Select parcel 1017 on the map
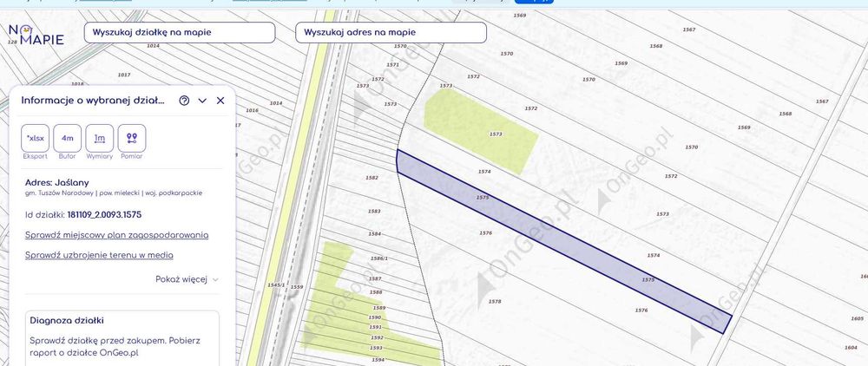The width and height of the screenshot is (868, 366). (x=124, y=75)
